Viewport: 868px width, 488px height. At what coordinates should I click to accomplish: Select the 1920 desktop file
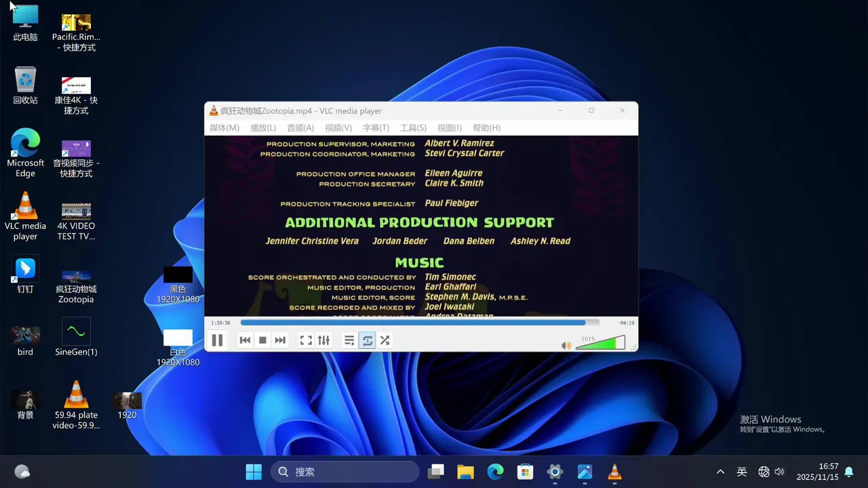127,405
